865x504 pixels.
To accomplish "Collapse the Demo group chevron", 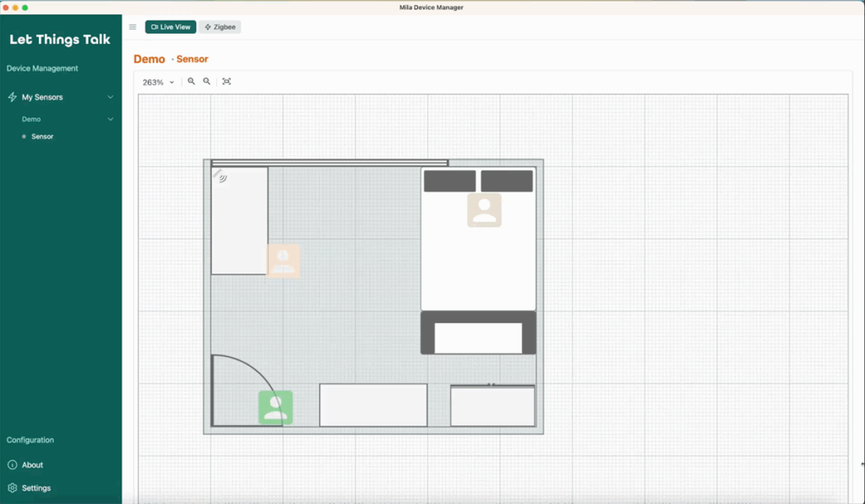I will point(111,119).
